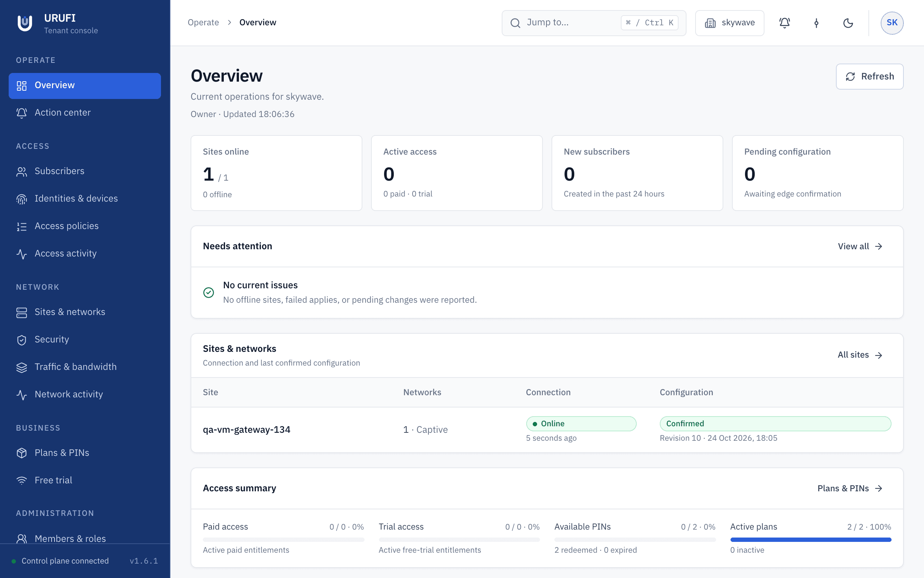Click the green No current issues check icon
The height and width of the screenshot is (578, 924).
[209, 293]
